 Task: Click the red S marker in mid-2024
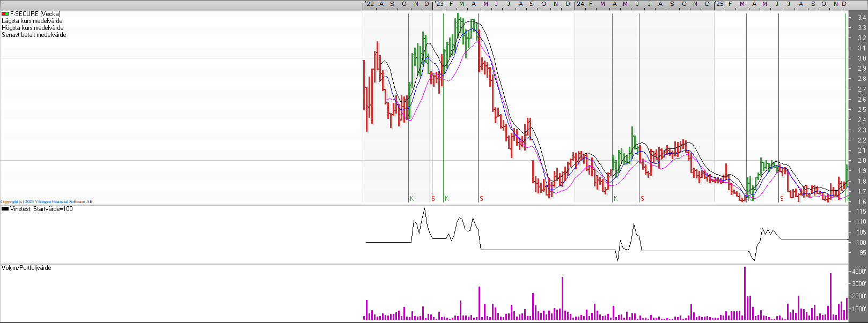[x=642, y=199]
